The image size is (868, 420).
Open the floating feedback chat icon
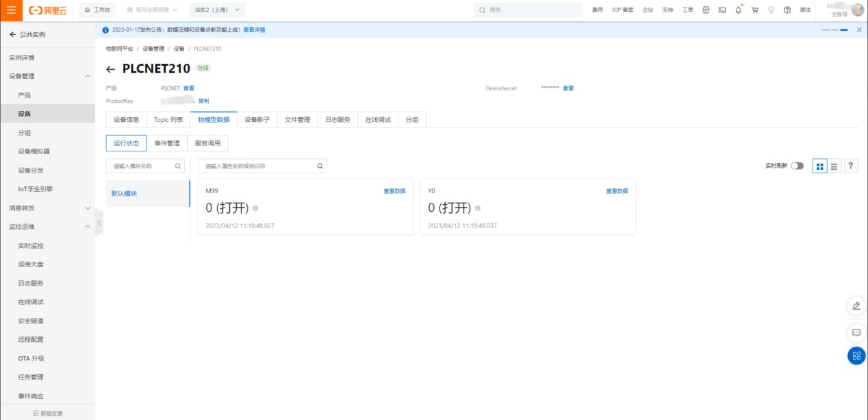click(856, 332)
